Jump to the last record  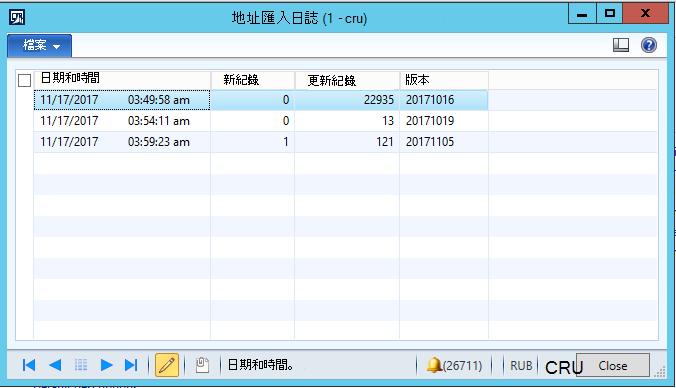click(x=131, y=365)
